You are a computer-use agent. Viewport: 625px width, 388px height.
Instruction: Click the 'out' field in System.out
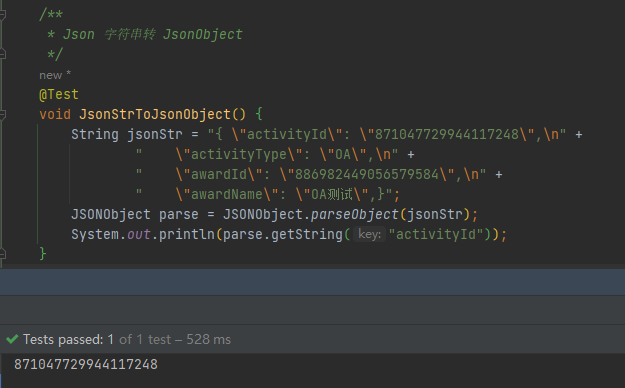pyautogui.click(x=139, y=234)
